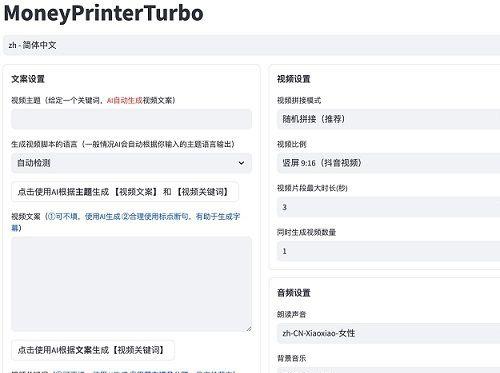Click the 视频文案 text area resize handle
This screenshot has width=500, height=373.
point(249,329)
